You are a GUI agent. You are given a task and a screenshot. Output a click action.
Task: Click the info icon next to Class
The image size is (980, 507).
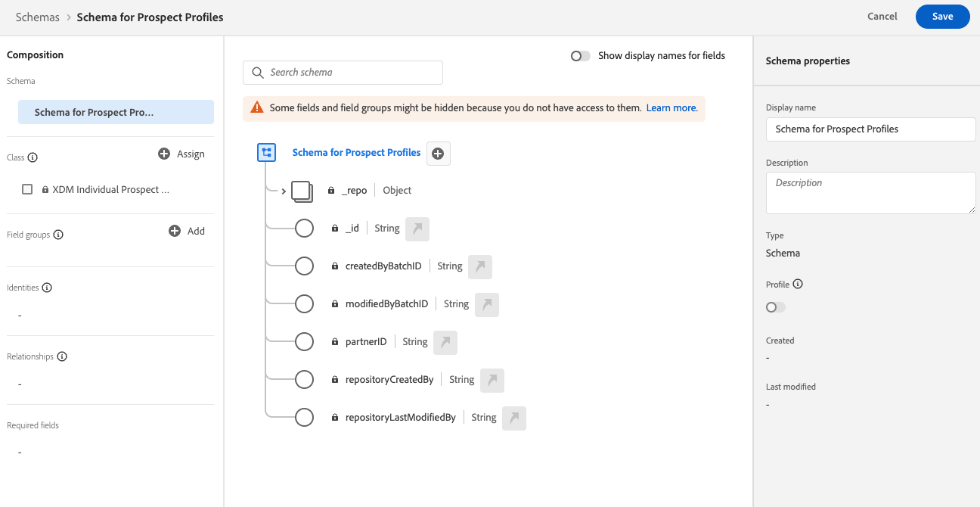pyautogui.click(x=33, y=158)
